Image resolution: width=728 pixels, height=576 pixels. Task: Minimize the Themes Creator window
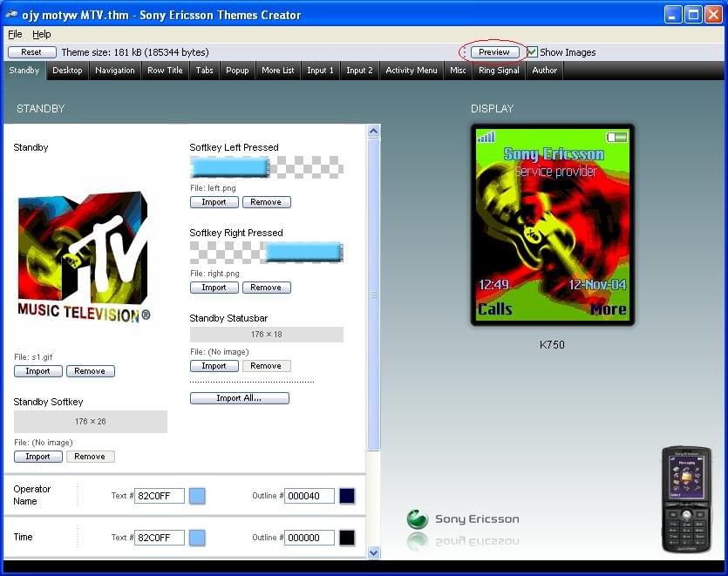point(673,15)
